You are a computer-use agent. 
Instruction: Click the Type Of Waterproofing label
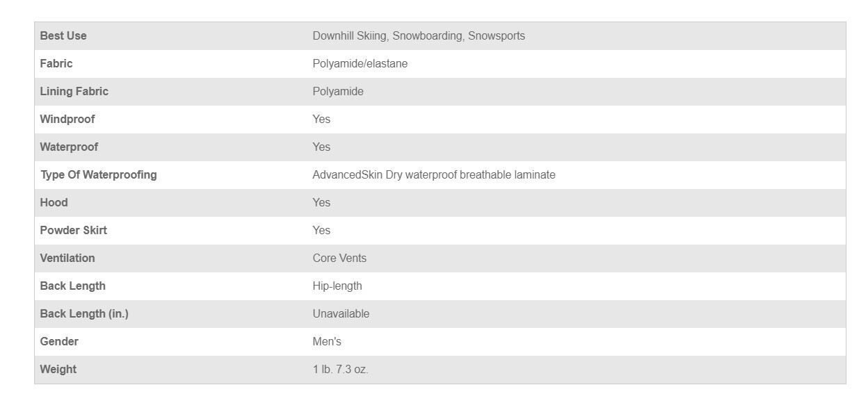tap(98, 175)
